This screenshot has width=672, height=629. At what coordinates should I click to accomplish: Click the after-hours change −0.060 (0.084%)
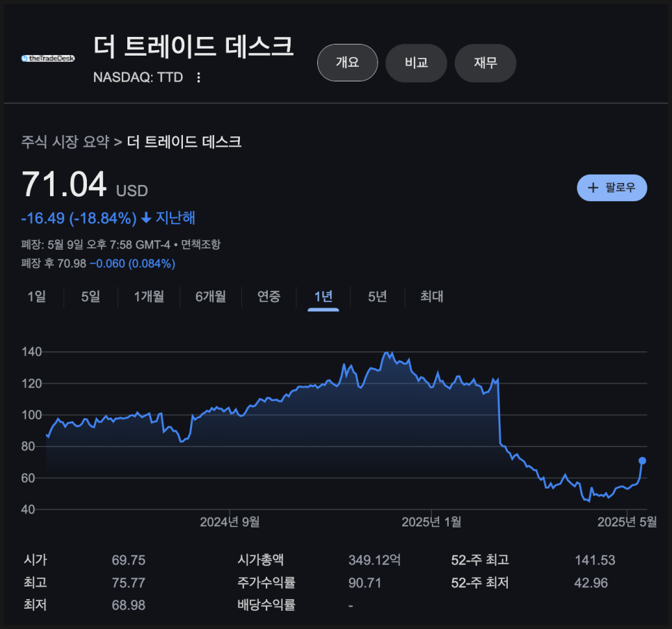click(132, 263)
